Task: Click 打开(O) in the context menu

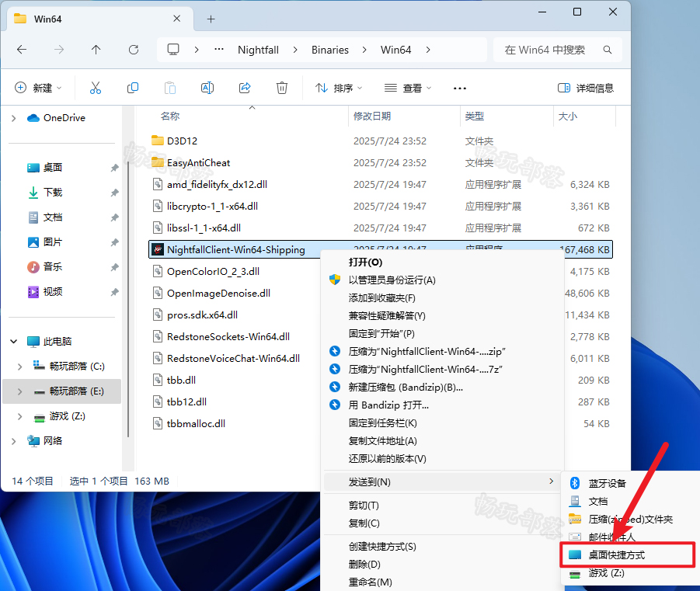Action: [366, 262]
